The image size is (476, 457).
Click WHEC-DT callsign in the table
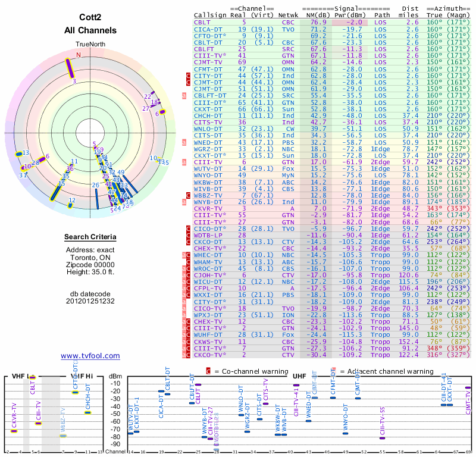pos(208,255)
